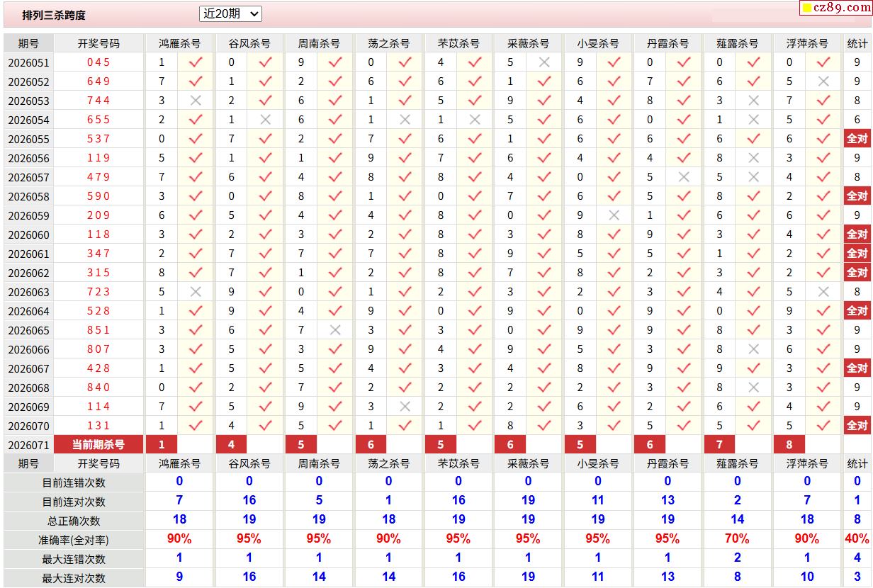
Task: Click the cross mark in 采薇 column, row 2026051
Action: 544,62
